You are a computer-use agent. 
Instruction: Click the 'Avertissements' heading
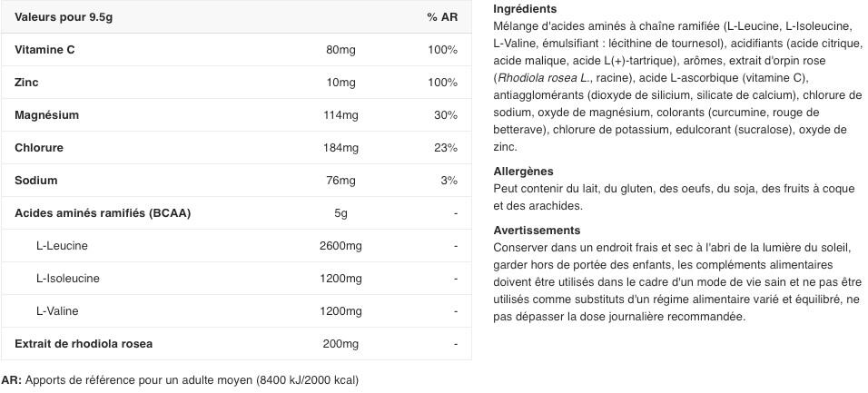[x=537, y=231]
